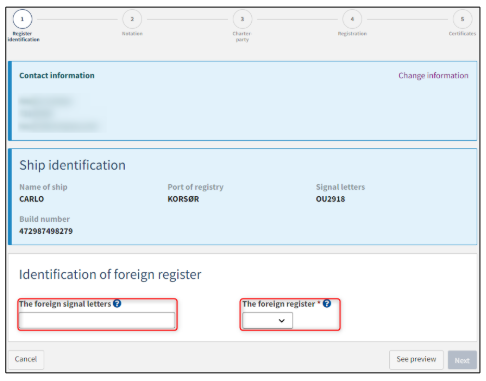This screenshot has height=381, width=486.
Task: Go to step 3 Charter party circle
Action: [242, 19]
